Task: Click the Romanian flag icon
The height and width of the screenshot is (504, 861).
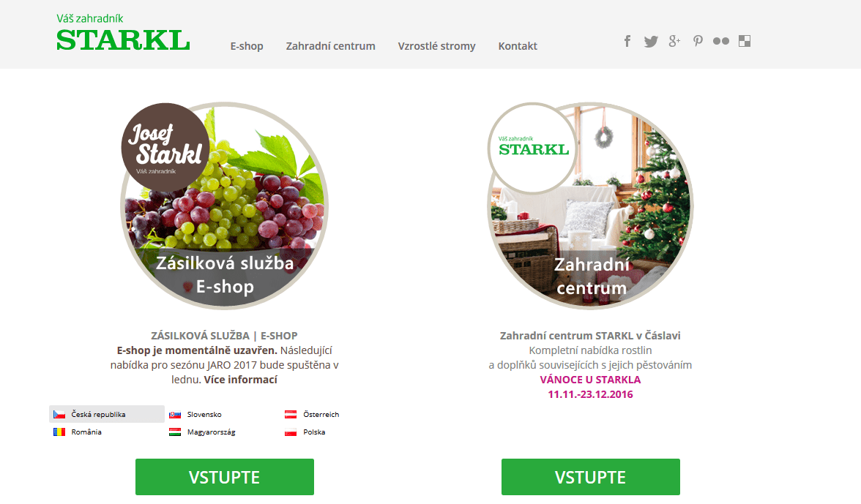Action: [x=59, y=432]
